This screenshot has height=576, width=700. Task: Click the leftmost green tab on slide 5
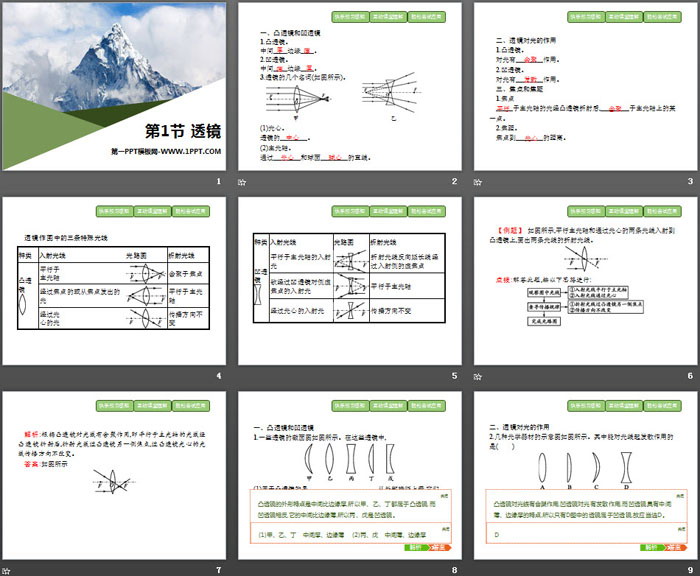pos(350,211)
